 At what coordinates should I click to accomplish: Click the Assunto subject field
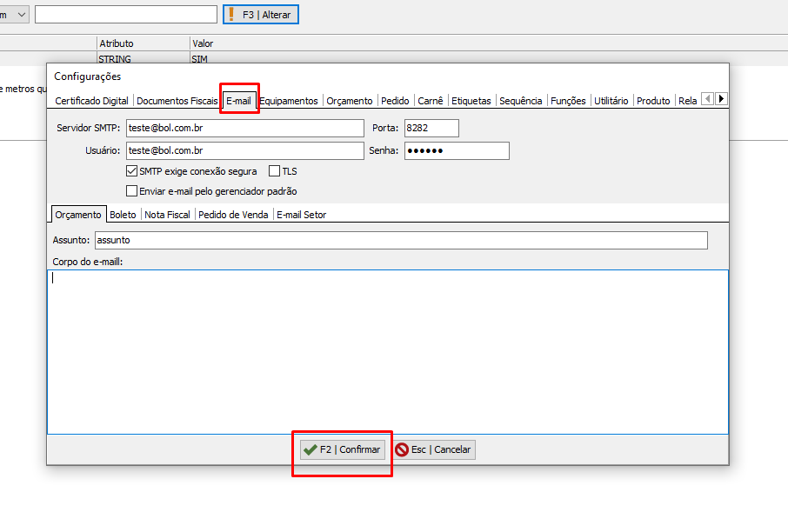click(x=400, y=240)
